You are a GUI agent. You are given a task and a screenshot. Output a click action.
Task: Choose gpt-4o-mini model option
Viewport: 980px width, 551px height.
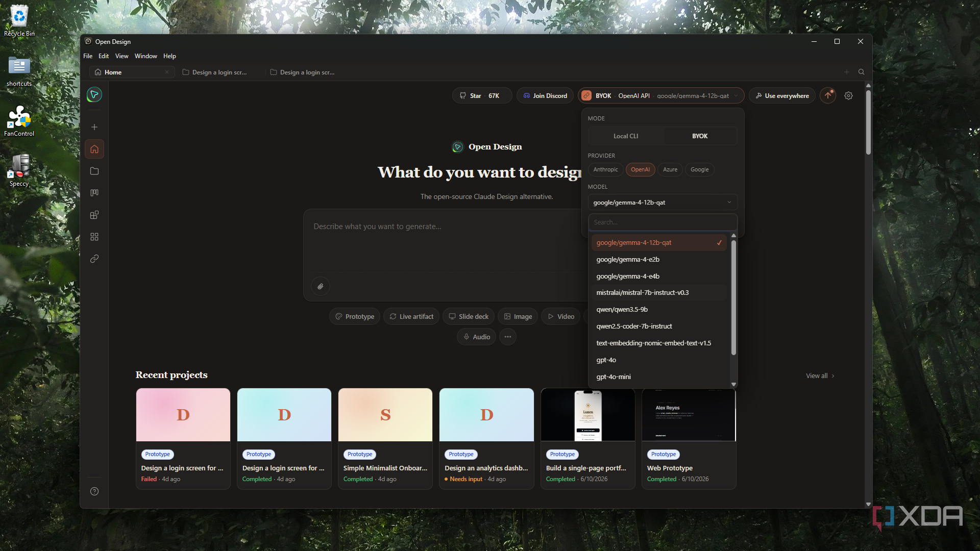pos(658,377)
